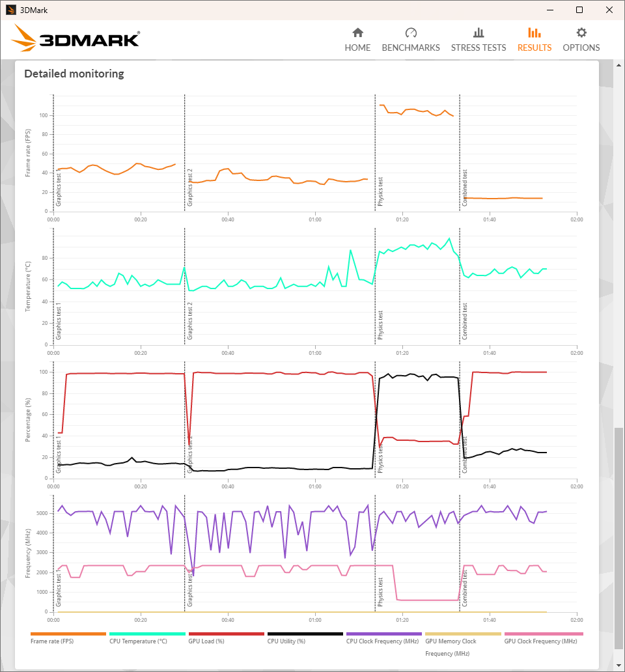Screen dimensions: 625x672
Task: Click the GPU Memory Clock Frequency legend color bar
Action: click(463, 634)
